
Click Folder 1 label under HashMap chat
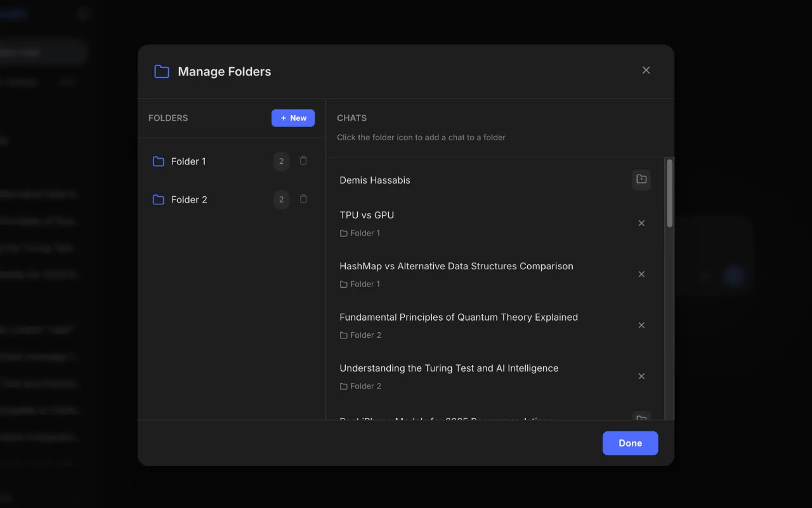pyautogui.click(x=365, y=284)
